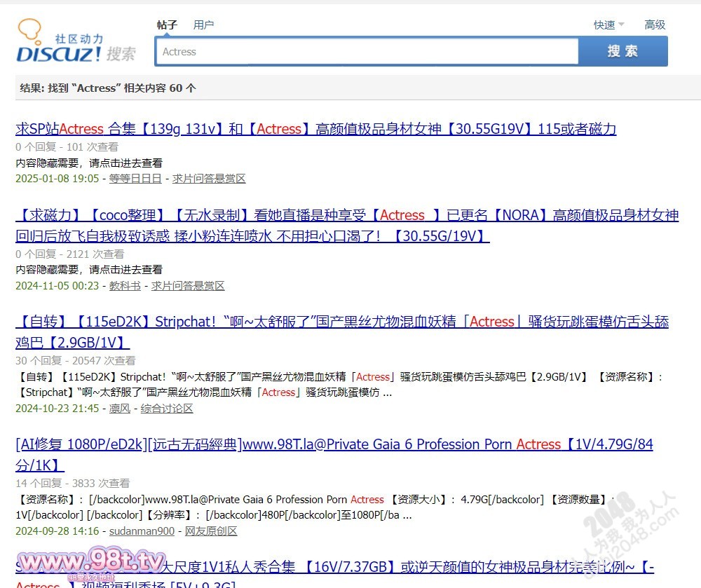701x588 pixels.
Task: Go to 求片问答悬赏区 beside 教科书
Action: click(x=188, y=286)
